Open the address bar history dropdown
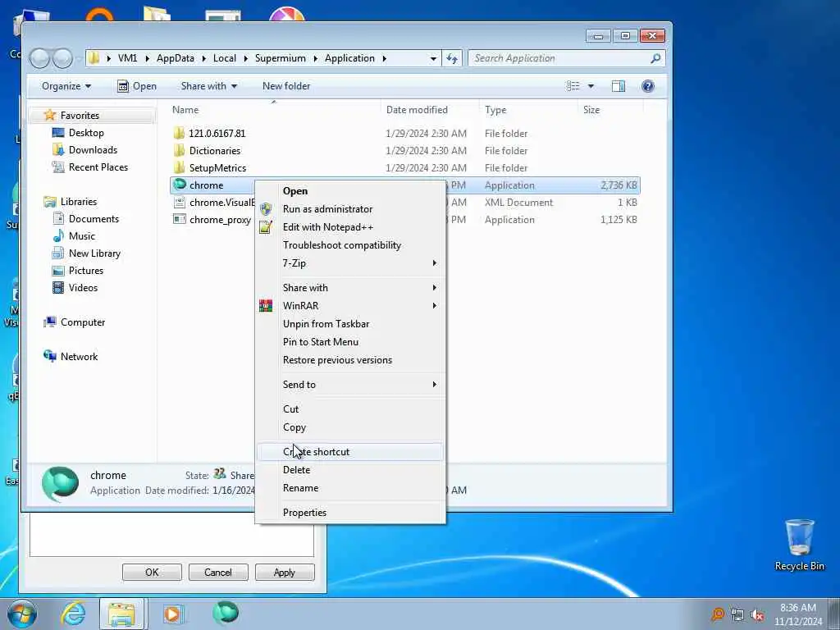 (433, 58)
